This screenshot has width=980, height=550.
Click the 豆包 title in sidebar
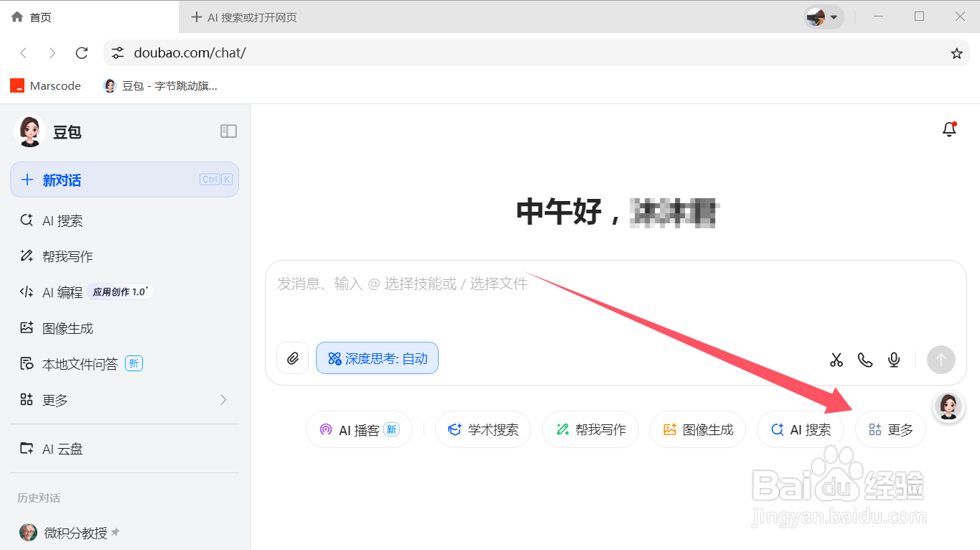coord(67,132)
